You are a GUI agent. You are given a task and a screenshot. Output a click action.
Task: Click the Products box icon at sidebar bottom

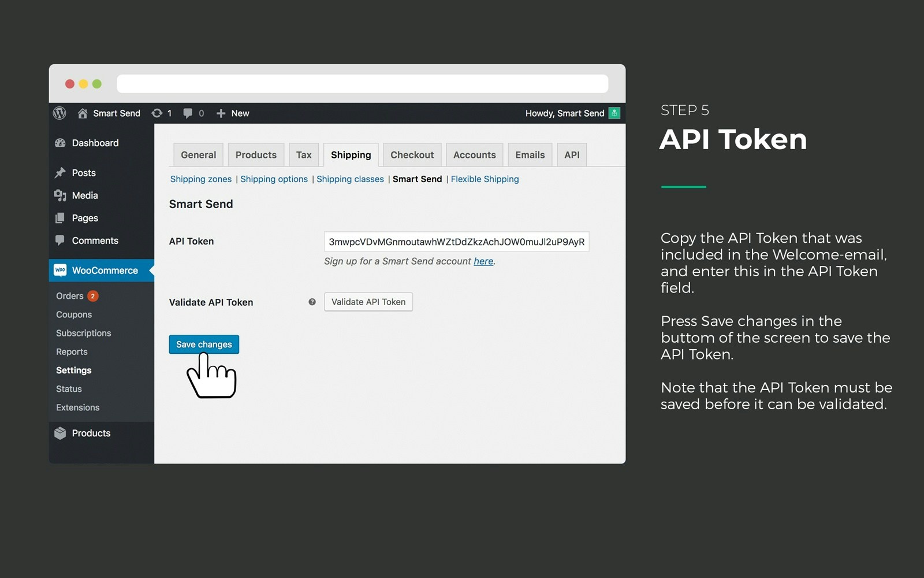[61, 433]
